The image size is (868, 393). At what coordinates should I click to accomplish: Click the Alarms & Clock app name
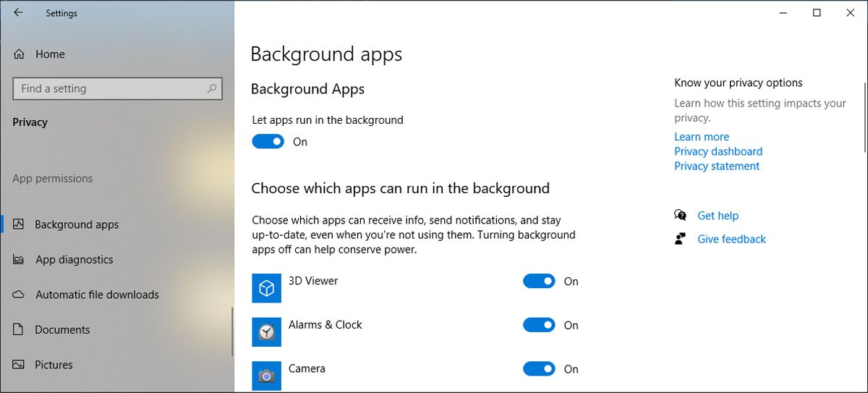point(325,325)
